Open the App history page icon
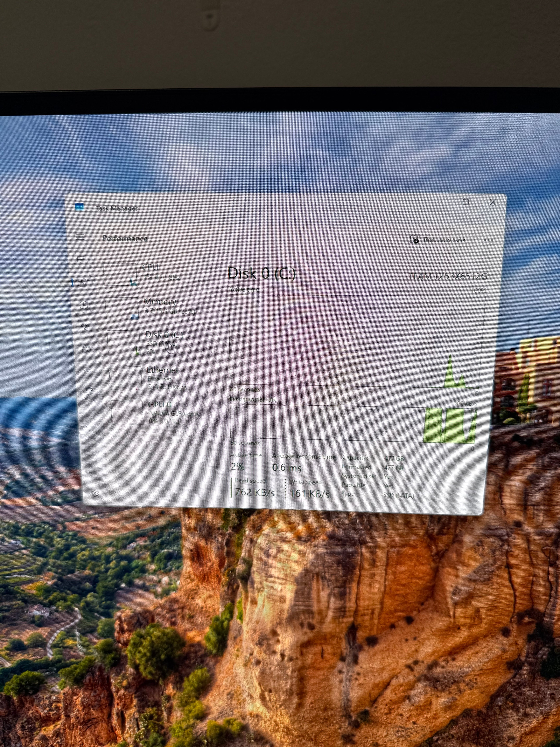560x747 pixels. (84, 305)
